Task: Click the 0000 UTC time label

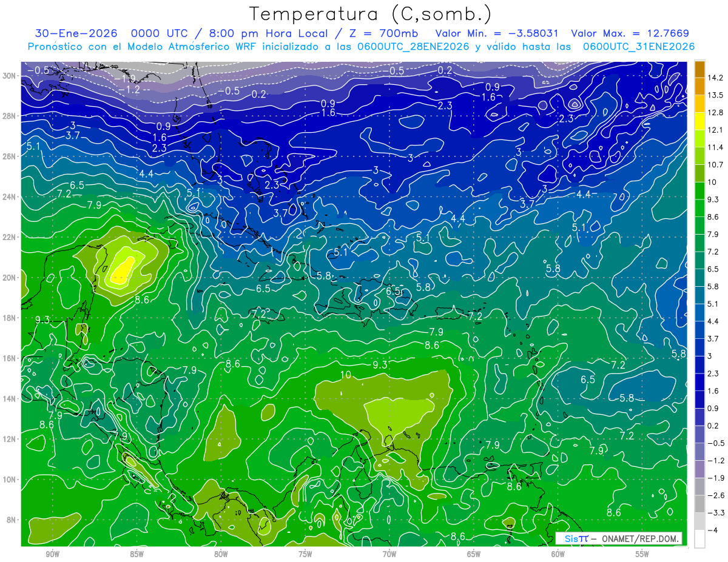Action: (160, 33)
